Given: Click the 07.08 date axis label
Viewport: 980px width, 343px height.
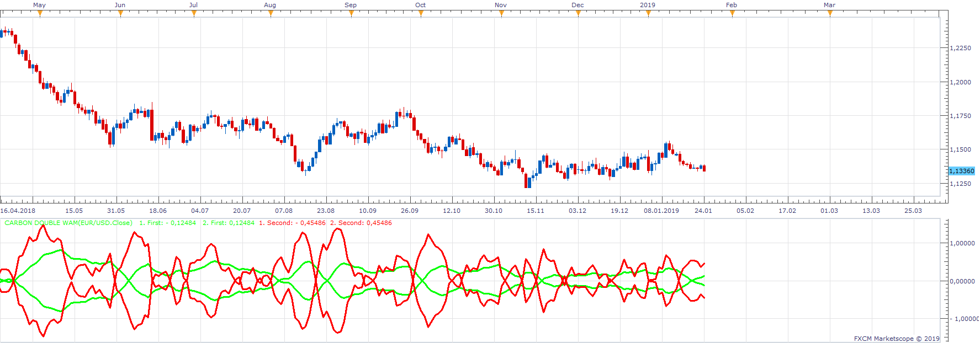Looking at the screenshot, I should [x=284, y=211].
